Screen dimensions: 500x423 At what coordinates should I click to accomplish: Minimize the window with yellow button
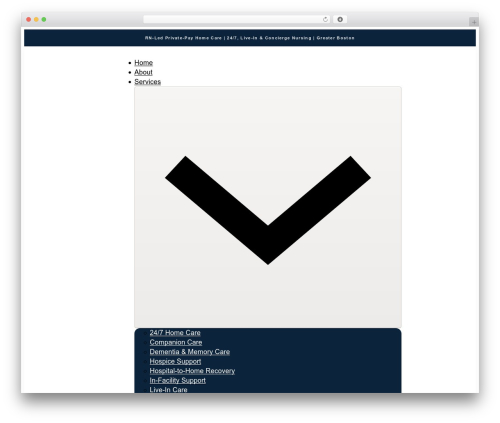tap(36, 19)
